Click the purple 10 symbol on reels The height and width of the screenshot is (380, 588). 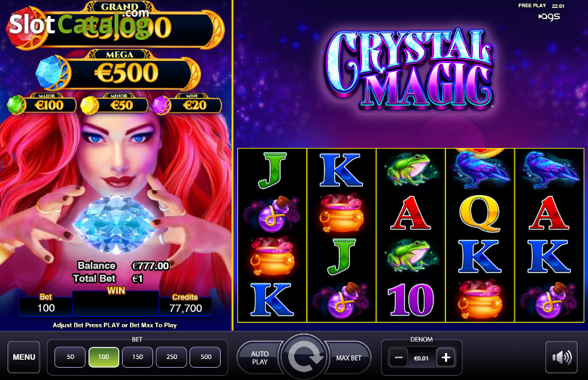tap(411, 300)
